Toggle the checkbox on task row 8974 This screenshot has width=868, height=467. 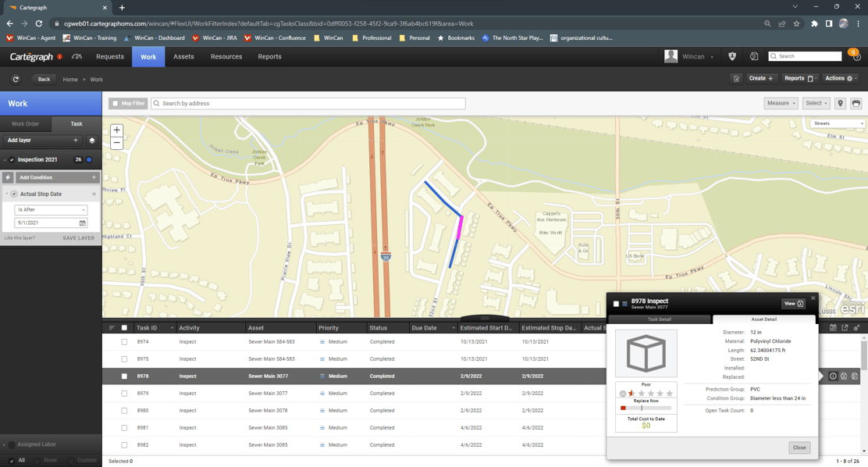tap(123, 342)
